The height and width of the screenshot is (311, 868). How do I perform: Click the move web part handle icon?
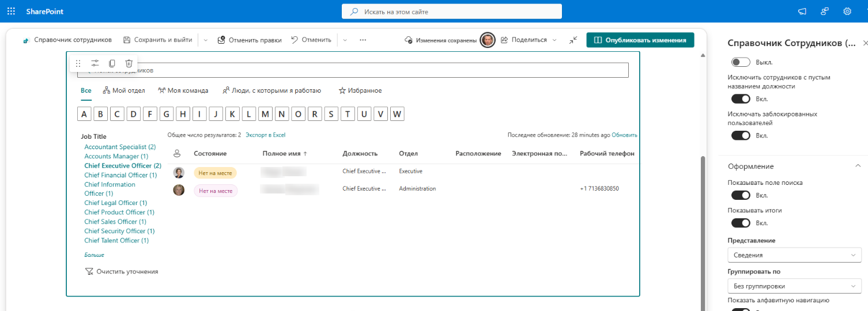click(78, 63)
